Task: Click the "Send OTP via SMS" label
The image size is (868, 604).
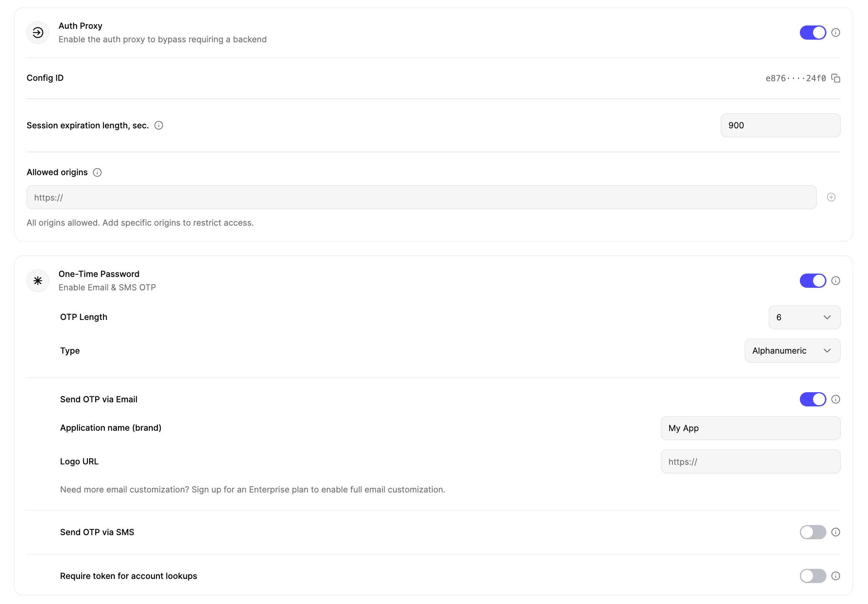Action: coord(97,533)
